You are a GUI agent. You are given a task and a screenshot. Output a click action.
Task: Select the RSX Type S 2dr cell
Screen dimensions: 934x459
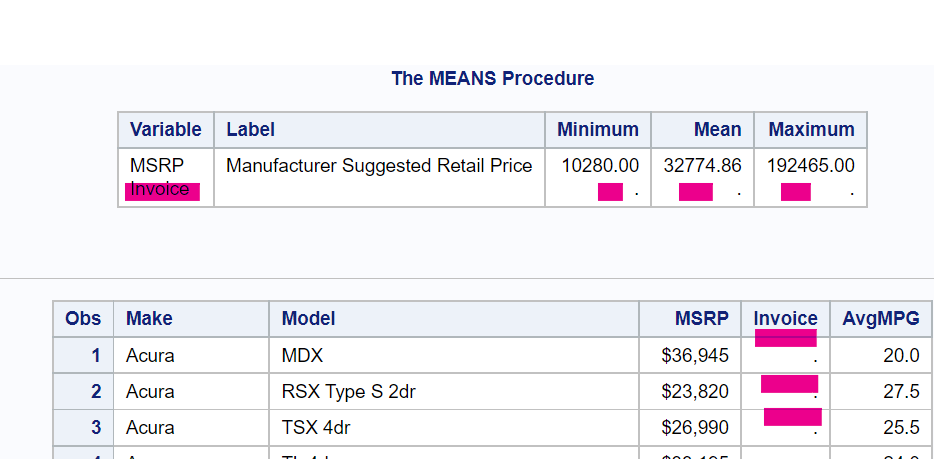(348, 391)
